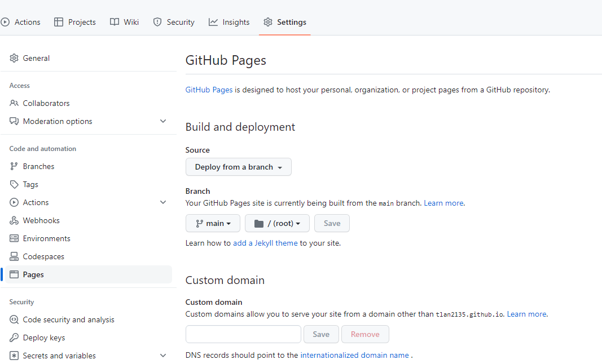Open the main branch selector dropdown
Viewport: 602px width, 364px height.
pyautogui.click(x=213, y=223)
